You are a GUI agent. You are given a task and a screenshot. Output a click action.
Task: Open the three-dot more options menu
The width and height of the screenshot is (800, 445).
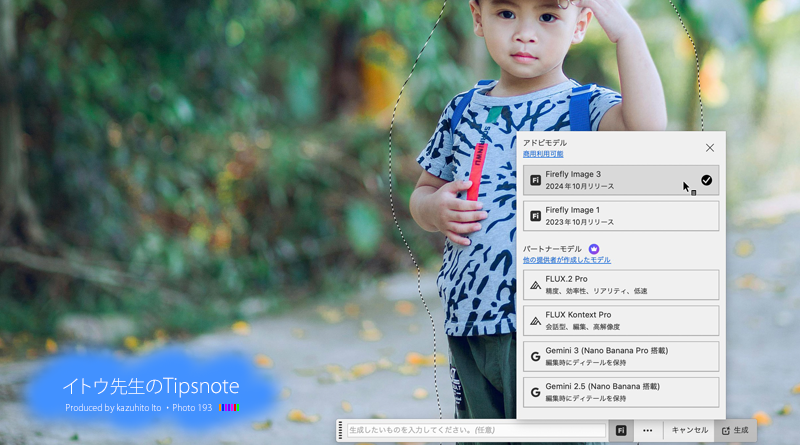(647, 430)
